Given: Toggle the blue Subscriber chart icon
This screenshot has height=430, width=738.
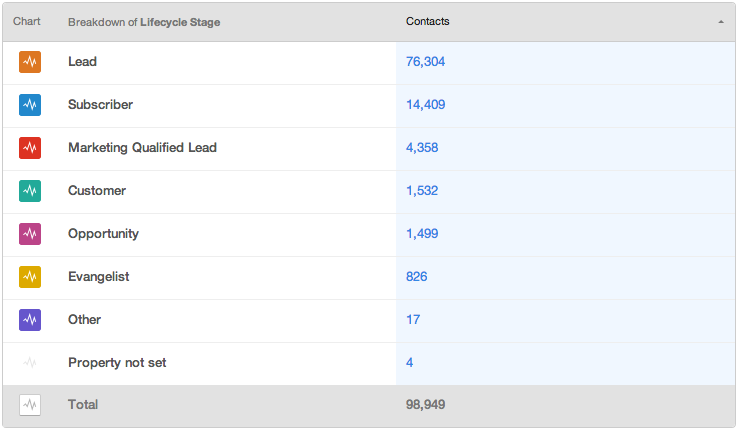Looking at the screenshot, I should pos(30,104).
